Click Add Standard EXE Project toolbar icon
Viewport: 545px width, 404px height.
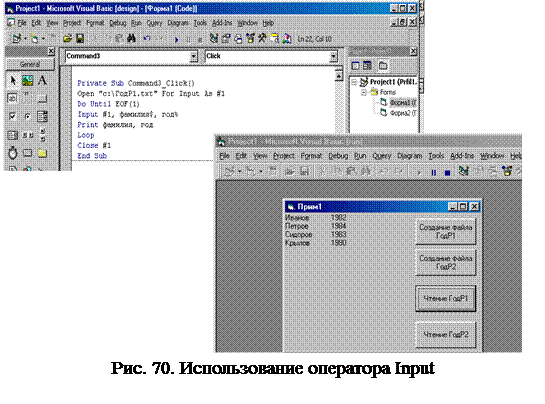(x=16, y=38)
